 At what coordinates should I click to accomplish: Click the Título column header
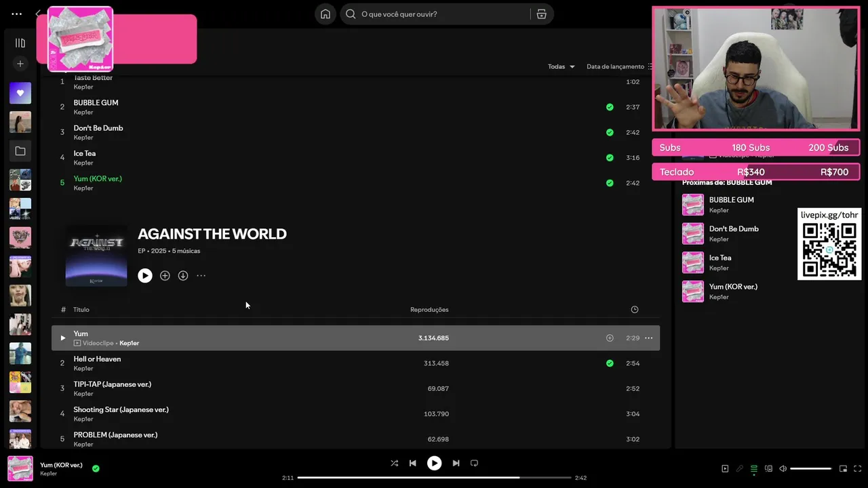point(81,310)
